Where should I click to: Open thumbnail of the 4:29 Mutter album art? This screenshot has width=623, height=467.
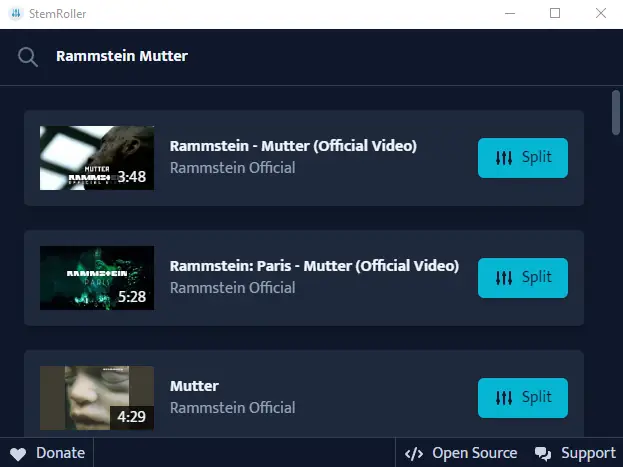tap(97, 398)
